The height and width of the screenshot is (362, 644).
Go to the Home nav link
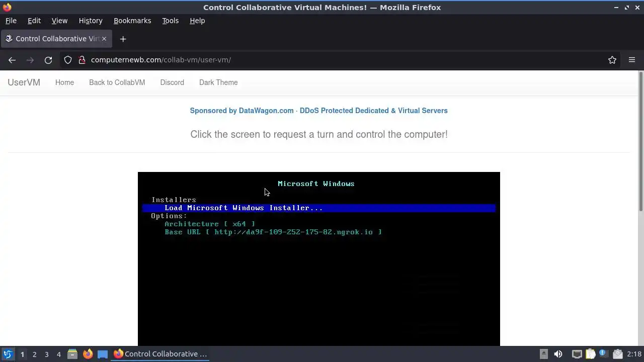click(x=64, y=82)
